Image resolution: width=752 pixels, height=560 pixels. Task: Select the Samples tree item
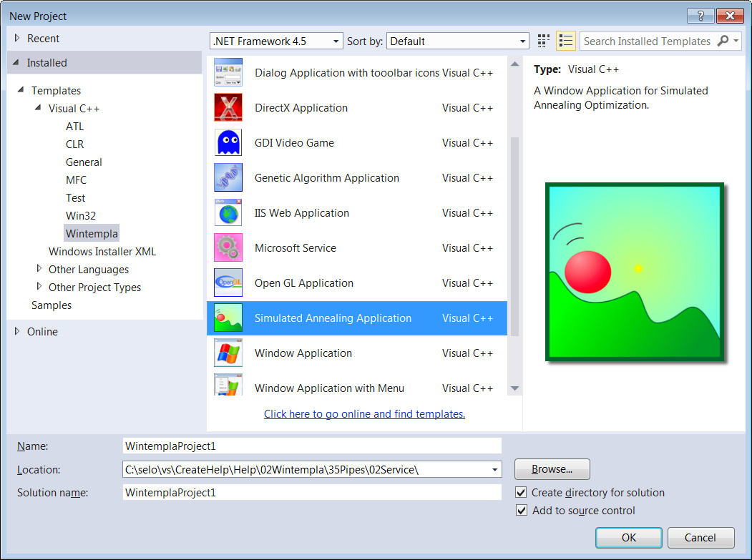pos(52,305)
